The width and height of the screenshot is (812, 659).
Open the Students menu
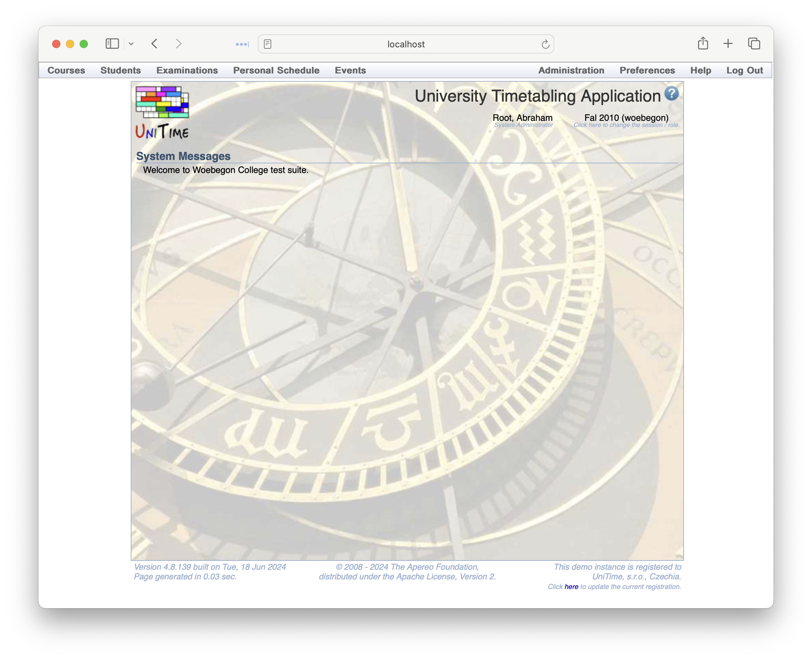120,70
